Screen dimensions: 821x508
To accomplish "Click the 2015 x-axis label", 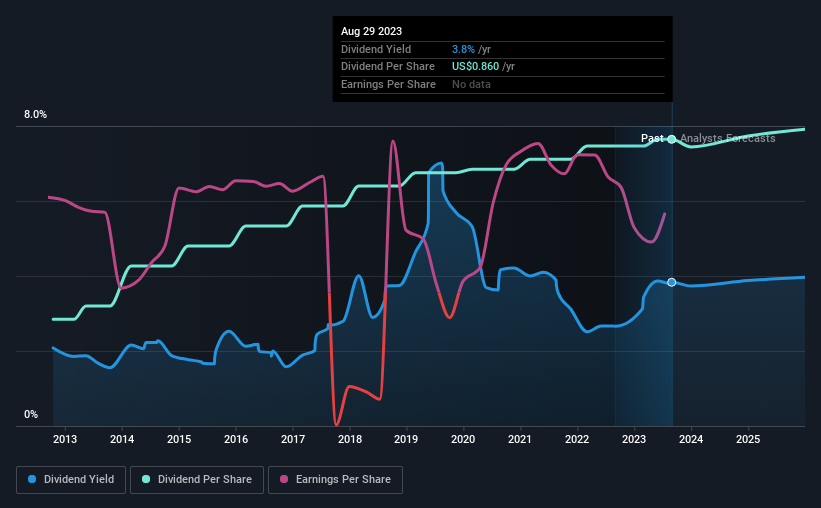I will point(179,439).
